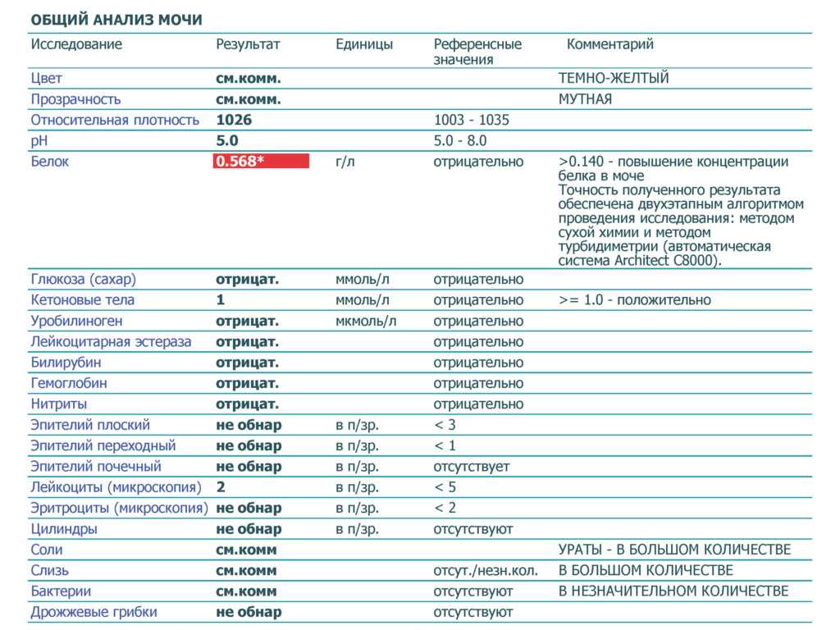Select the Глюкоза (сахар) row label
This screenshot has width=840, height=630.
(x=84, y=280)
